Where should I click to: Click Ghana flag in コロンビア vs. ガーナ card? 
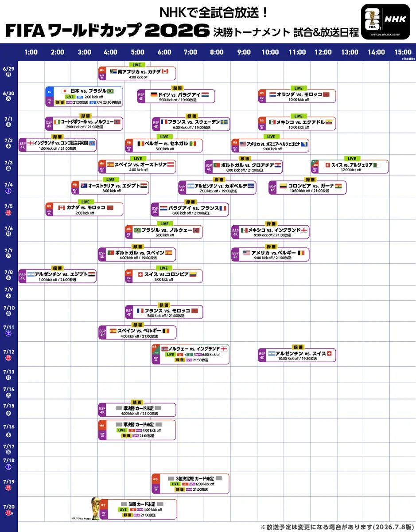coord(338,186)
